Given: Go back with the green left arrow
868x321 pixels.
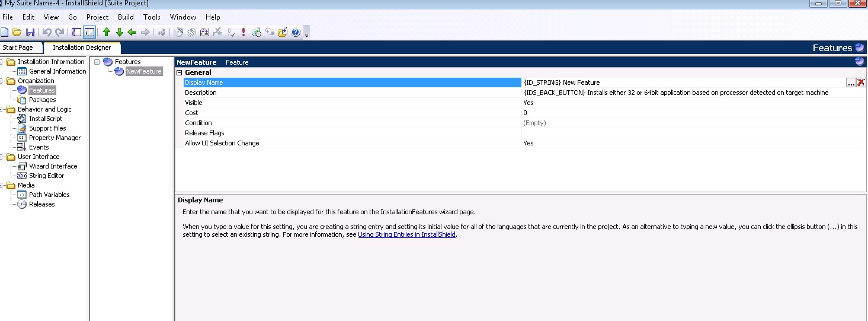Looking at the screenshot, I should tap(132, 32).
